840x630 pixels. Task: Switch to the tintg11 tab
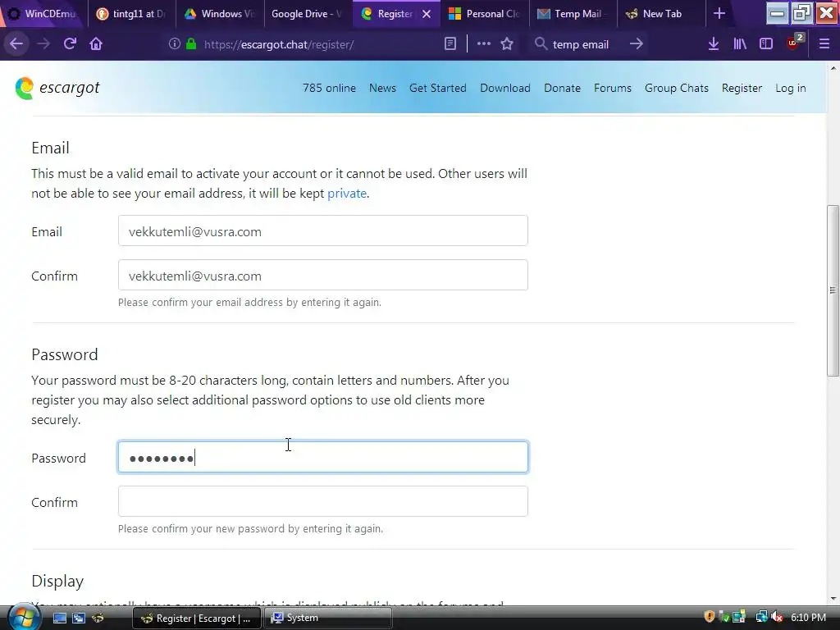[x=132, y=14]
